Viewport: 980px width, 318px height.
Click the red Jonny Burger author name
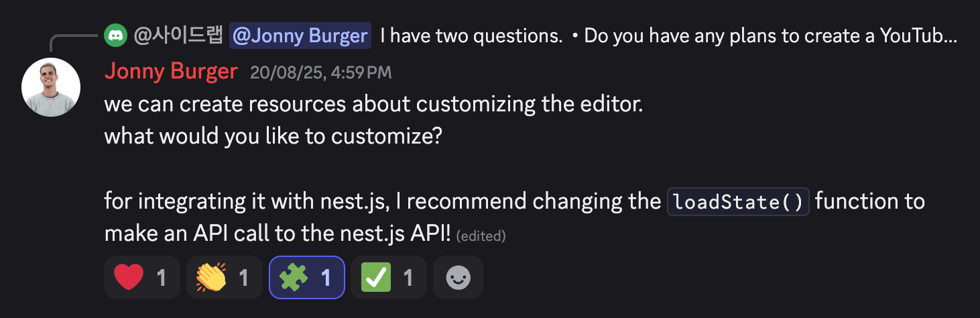(x=171, y=71)
